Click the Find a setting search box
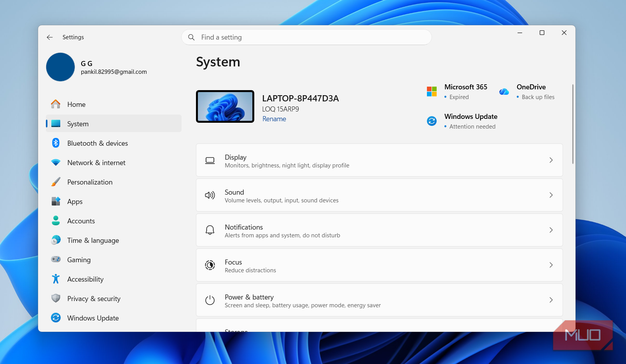This screenshot has width=626, height=364. [x=306, y=37]
